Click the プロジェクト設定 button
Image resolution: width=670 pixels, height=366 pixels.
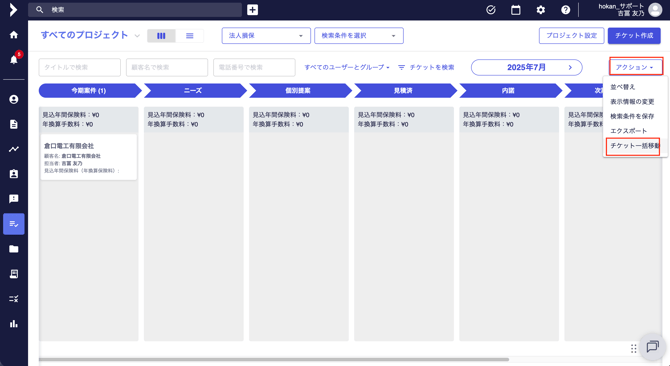pos(571,36)
